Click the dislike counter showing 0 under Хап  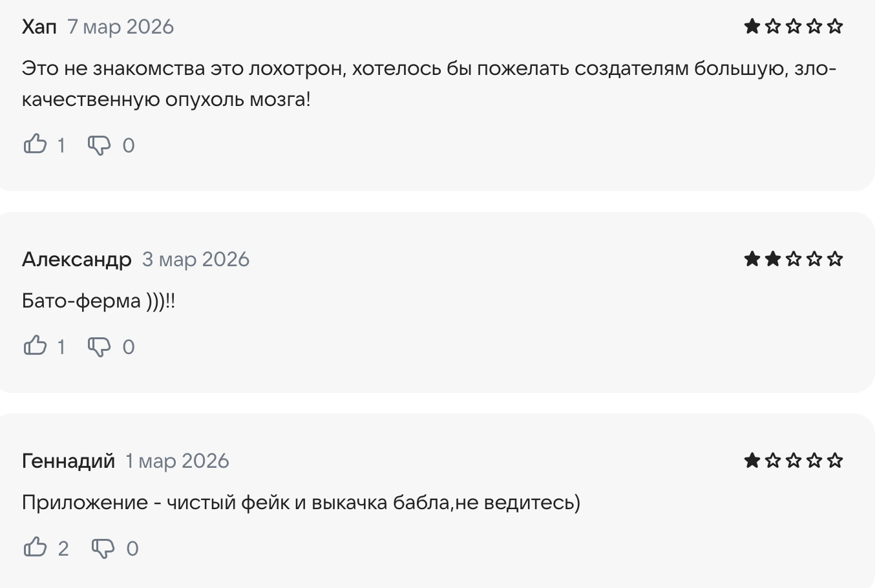(129, 145)
